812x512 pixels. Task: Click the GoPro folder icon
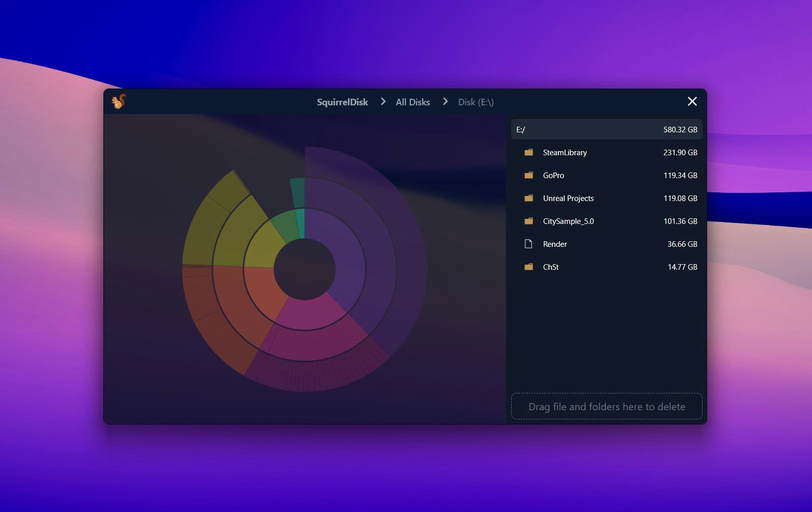pos(528,175)
